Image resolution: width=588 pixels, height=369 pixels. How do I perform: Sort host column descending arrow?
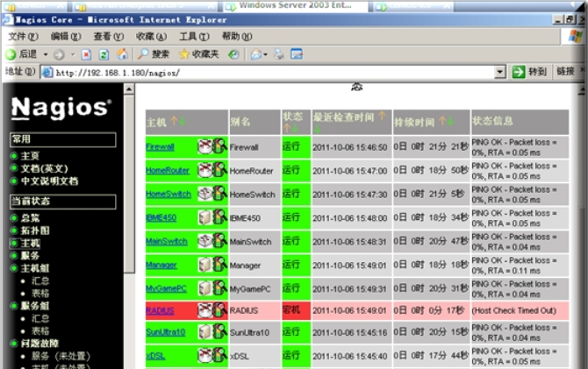(x=183, y=121)
